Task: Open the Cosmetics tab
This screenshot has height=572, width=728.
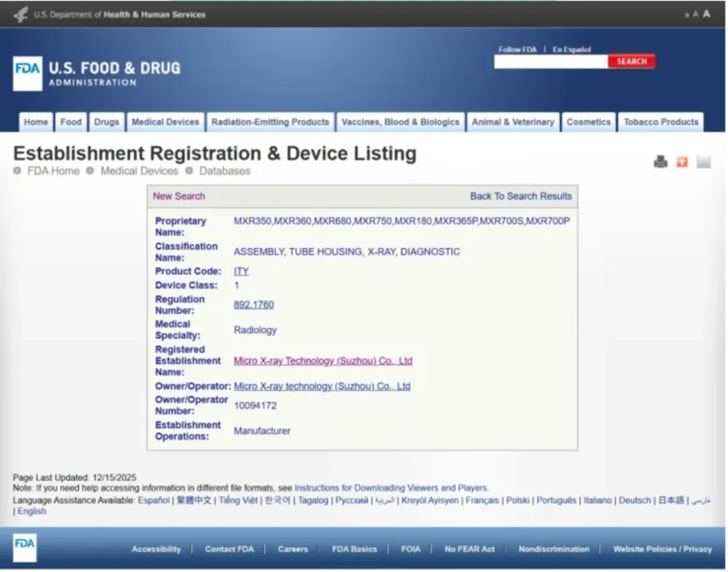Action: point(588,122)
